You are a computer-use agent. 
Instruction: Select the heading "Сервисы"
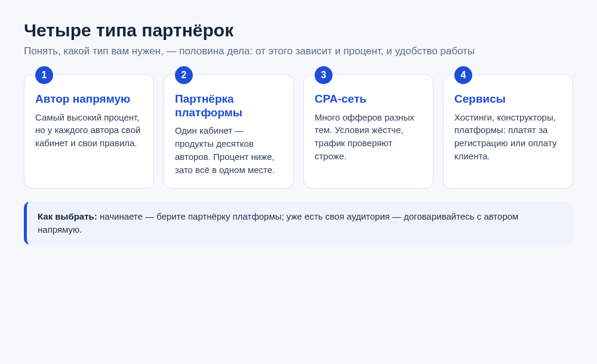pos(480,99)
